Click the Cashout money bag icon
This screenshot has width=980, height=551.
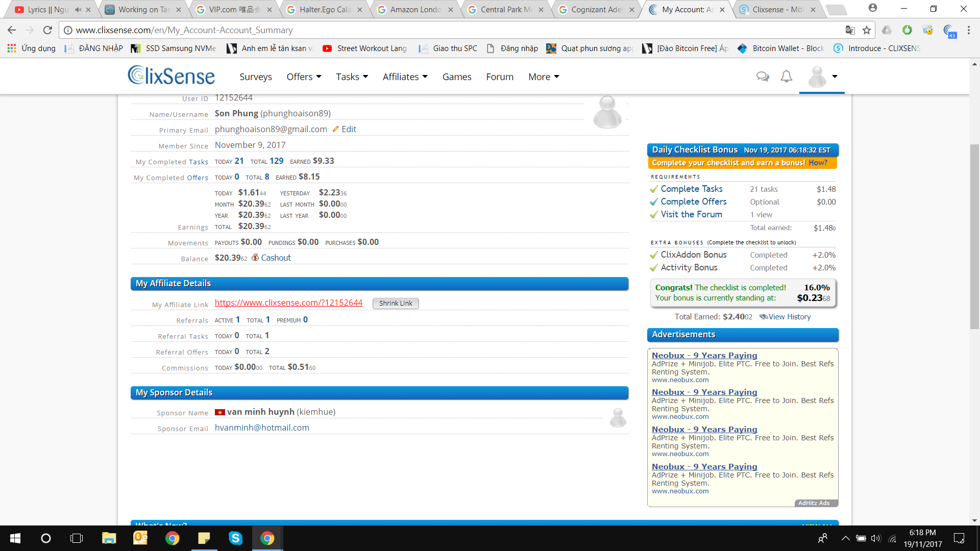255,258
